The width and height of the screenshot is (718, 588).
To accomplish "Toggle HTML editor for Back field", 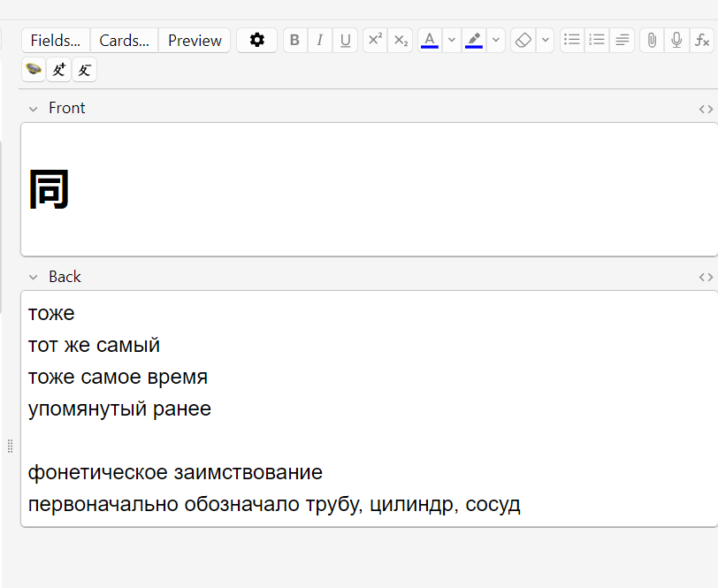I will [x=706, y=278].
